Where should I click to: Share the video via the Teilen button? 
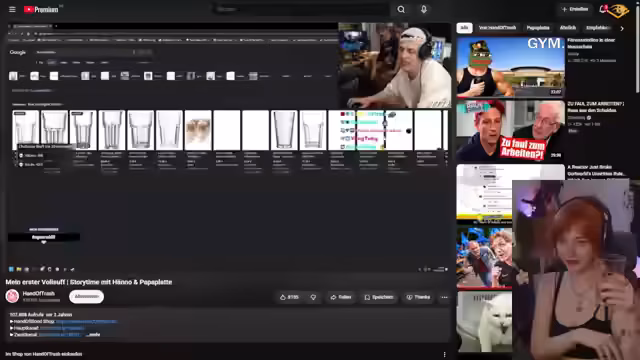341,297
